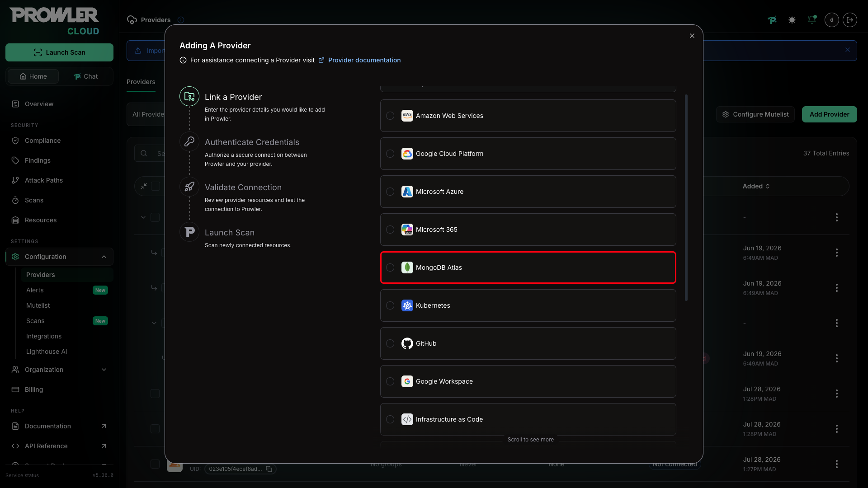Open row actions for the Jul 28 1:27PM entry
Image resolution: width=868 pixels, height=488 pixels.
[x=836, y=464]
